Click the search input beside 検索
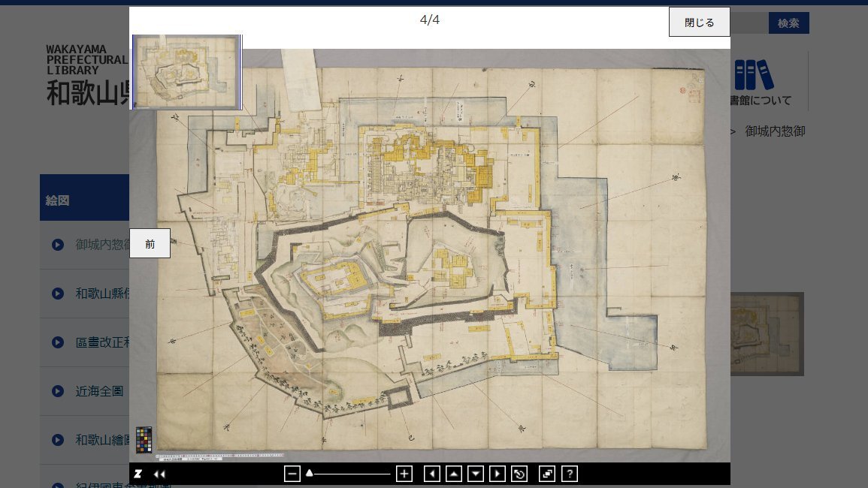 coord(749,23)
